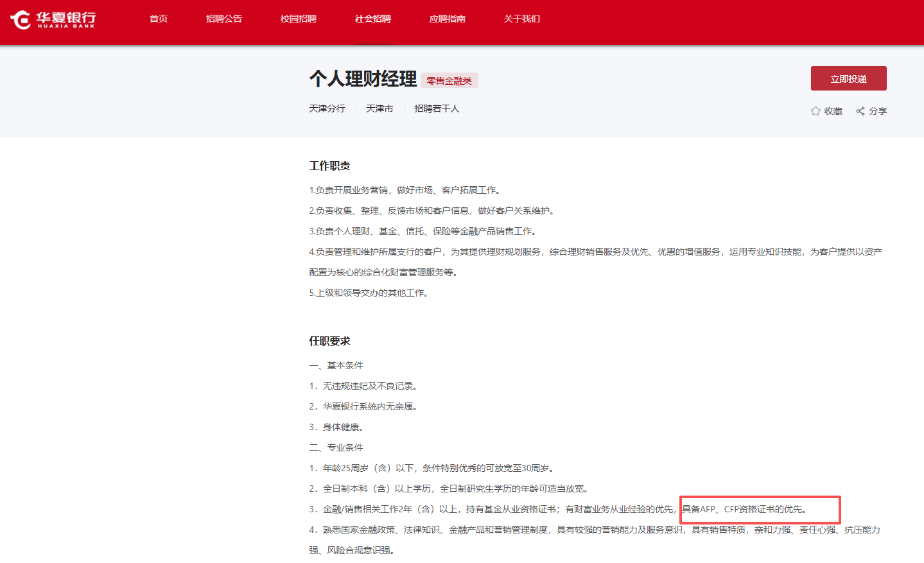The image size is (924, 563).
Task: Click the share icon next to 分享
Action: (860, 111)
